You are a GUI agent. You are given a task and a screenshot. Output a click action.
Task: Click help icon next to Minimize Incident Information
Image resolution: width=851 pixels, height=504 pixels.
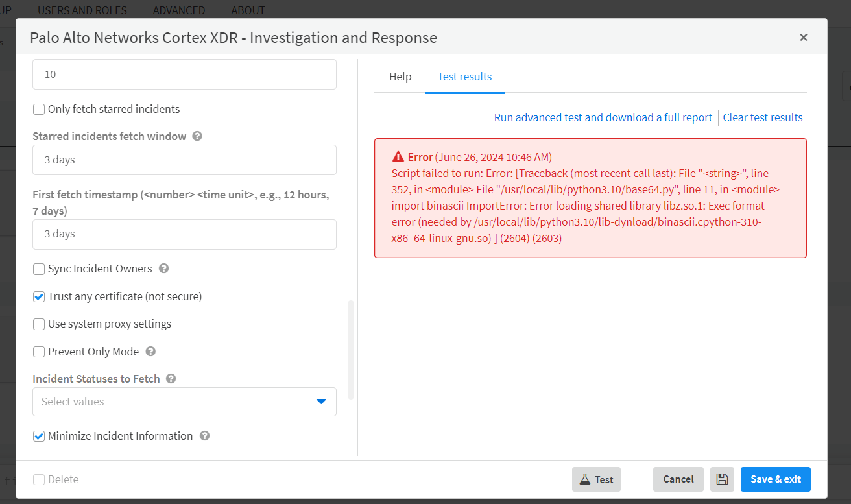tap(204, 436)
